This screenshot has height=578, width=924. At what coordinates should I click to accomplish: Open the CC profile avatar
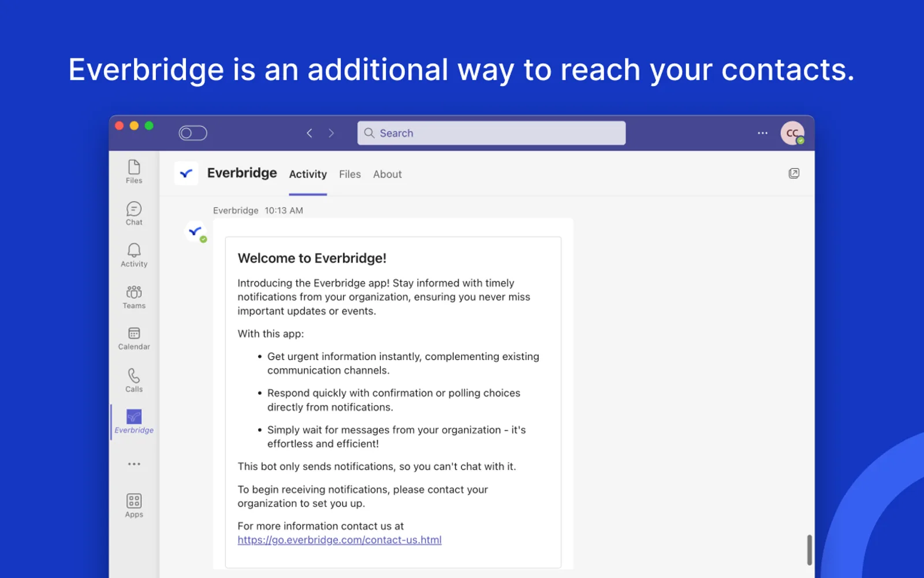[792, 133]
